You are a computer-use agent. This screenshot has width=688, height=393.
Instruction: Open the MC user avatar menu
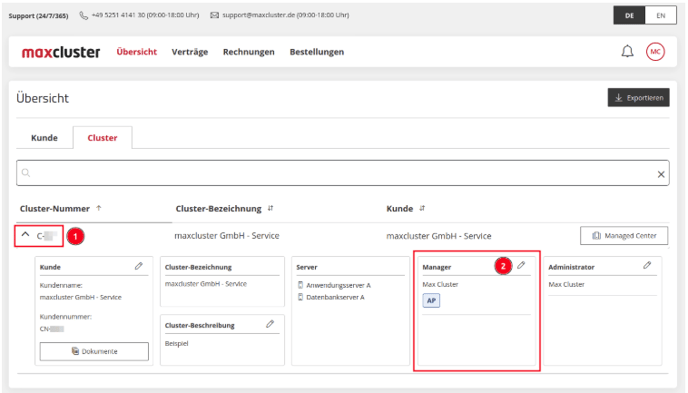655,52
